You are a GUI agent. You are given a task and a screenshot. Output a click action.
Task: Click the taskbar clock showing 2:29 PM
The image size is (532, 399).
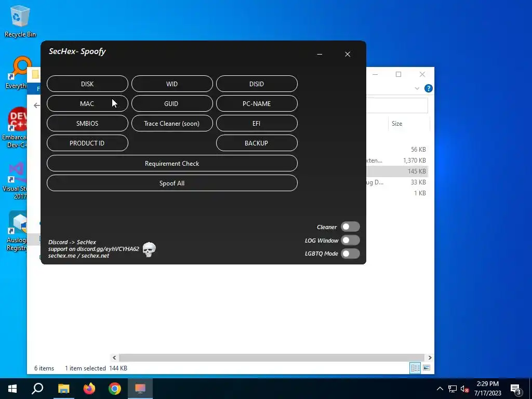pos(487,389)
